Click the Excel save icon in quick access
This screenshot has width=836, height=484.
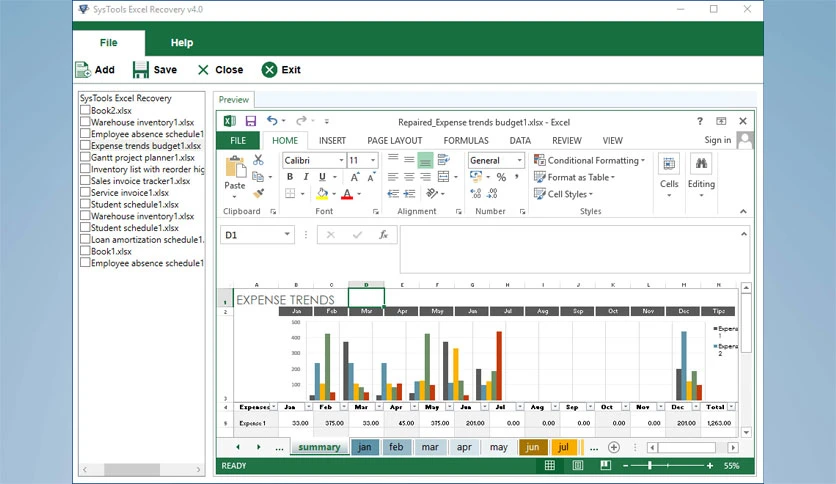251,122
